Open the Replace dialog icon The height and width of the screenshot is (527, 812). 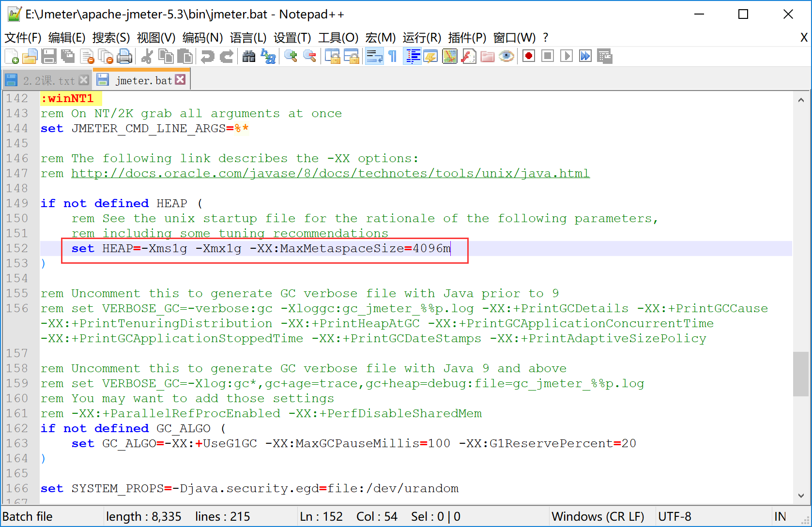pos(268,56)
